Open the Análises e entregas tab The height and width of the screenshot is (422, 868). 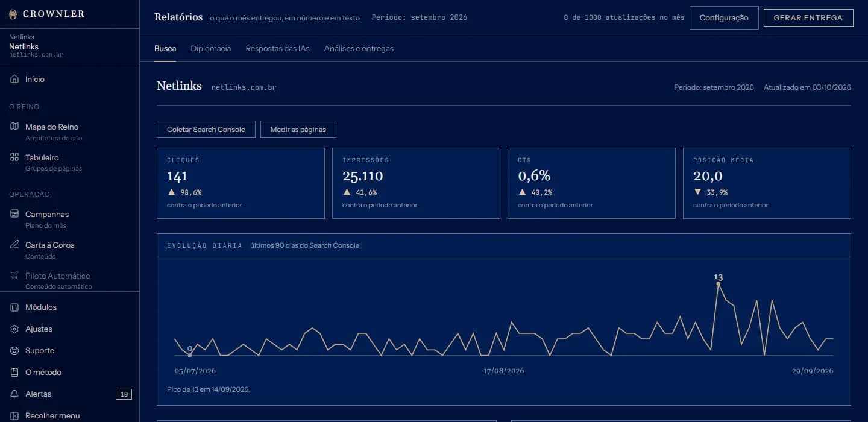pyautogui.click(x=359, y=48)
